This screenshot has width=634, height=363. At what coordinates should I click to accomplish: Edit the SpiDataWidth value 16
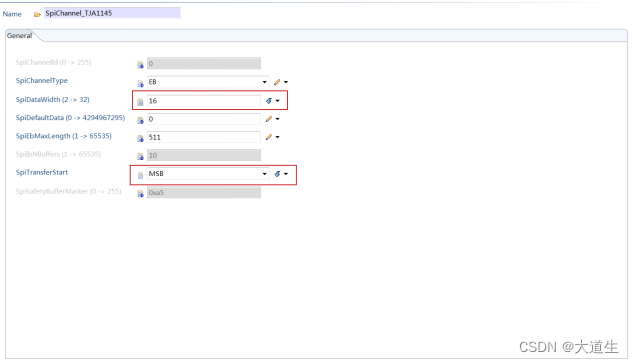point(204,101)
